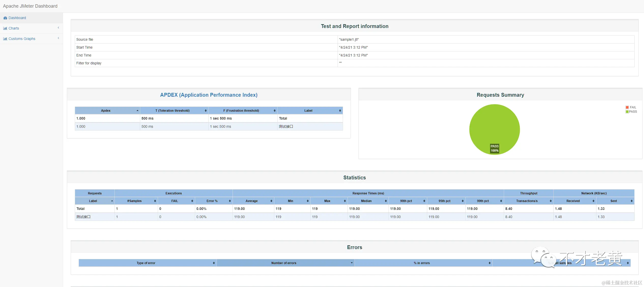Click the Dashboard gauge icon in sidebar
This screenshot has width=644, height=287.
pyautogui.click(x=5, y=18)
